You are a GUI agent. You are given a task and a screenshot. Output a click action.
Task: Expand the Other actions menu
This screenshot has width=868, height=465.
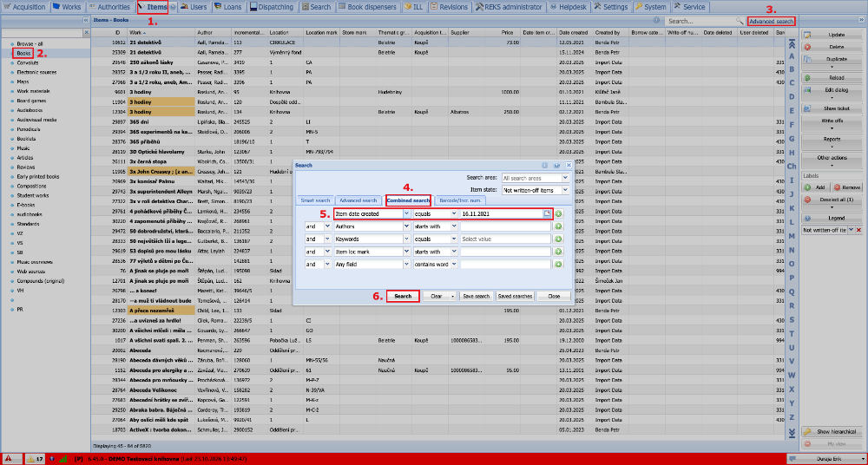click(x=832, y=160)
